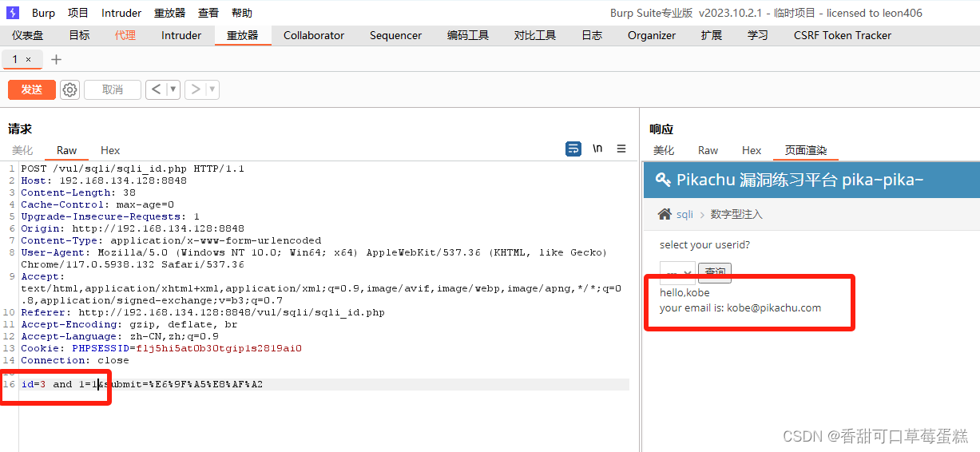Click the Burp Suite lightning logo icon
Viewport: 980px width, 452px height.
click(x=12, y=13)
